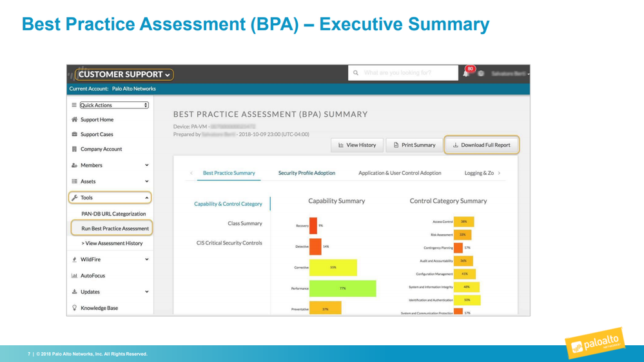This screenshot has width=644, height=362.
Task: Expand the Members section chevron
Action: tap(146, 165)
